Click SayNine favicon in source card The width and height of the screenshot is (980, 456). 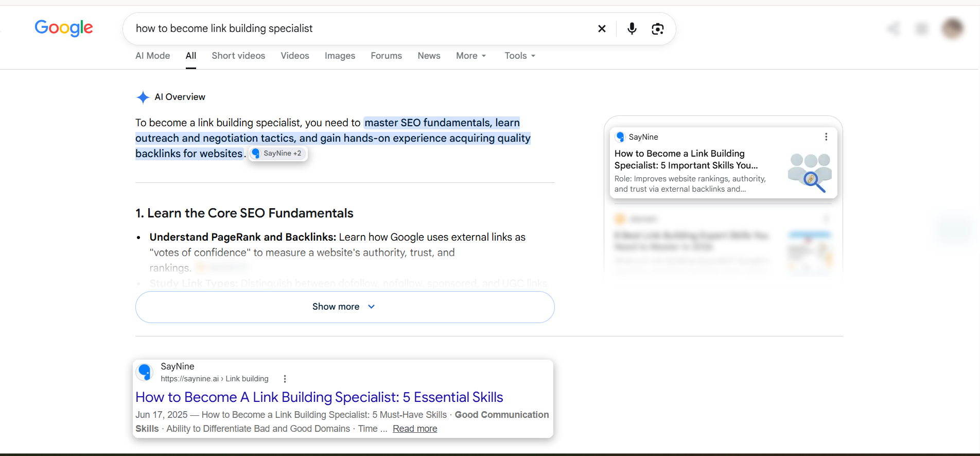pyautogui.click(x=620, y=137)
